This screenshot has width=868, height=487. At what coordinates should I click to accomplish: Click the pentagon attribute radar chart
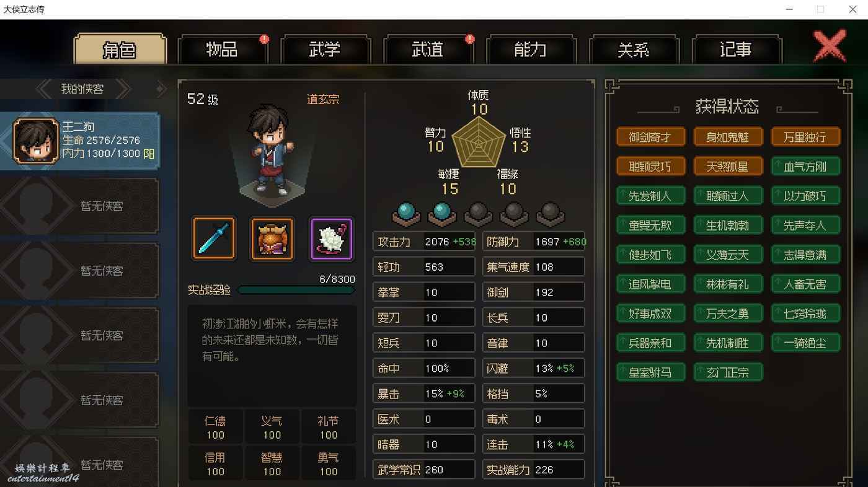tap(478, 142)
